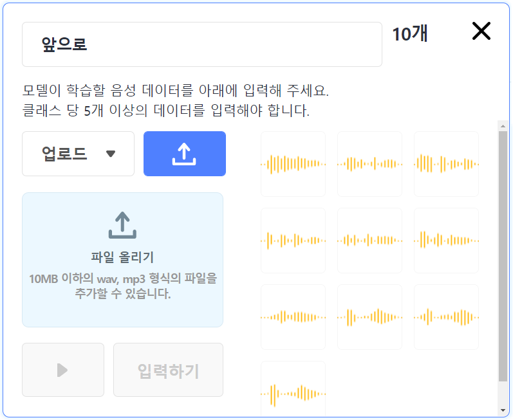Edit the class name field 앞으로
Image resolution: width=513 pixels, height=420 pixels.
pos(202,44)
